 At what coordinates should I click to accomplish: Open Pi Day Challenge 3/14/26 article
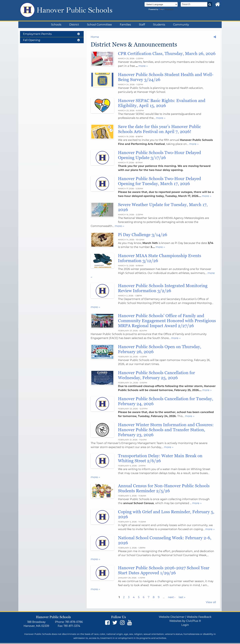(142, 235)
